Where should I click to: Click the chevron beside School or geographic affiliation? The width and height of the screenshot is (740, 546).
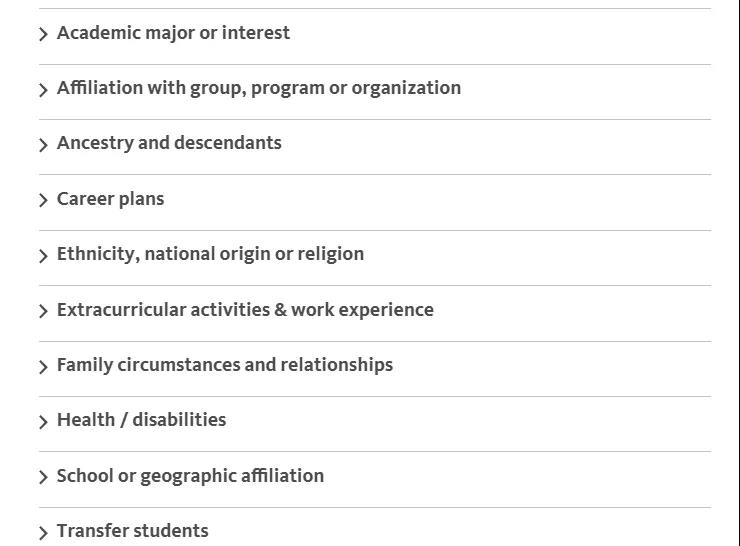tap(43, 478)
